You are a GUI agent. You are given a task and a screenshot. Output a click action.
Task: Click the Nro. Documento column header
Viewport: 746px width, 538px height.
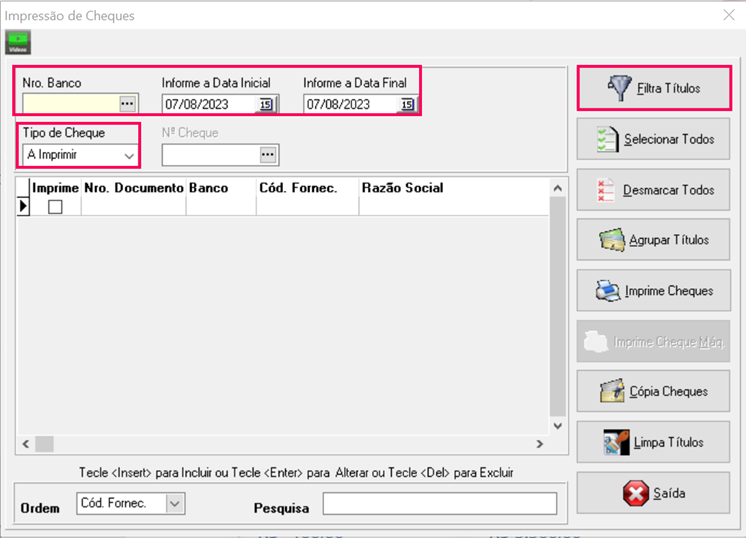click(x=133, y=187)
